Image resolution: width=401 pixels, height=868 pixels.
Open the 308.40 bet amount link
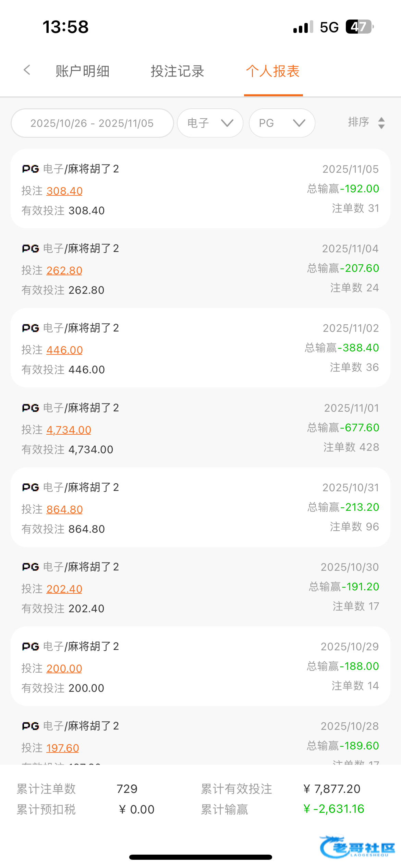pos(64,191)
